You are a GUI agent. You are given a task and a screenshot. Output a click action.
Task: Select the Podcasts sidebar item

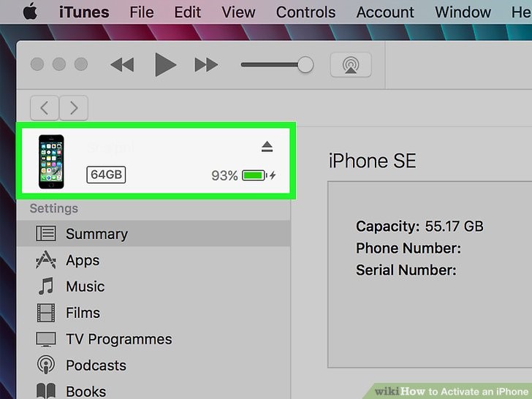tap(153, 365)
